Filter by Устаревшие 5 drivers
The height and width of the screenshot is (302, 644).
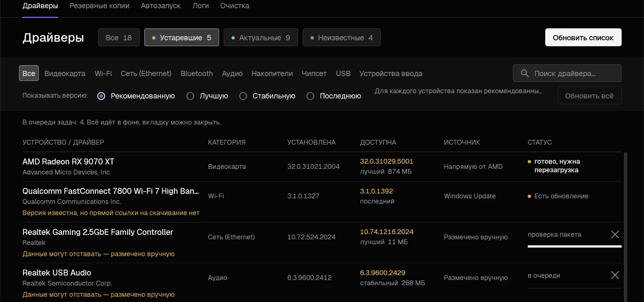click(x=181, y=37)
